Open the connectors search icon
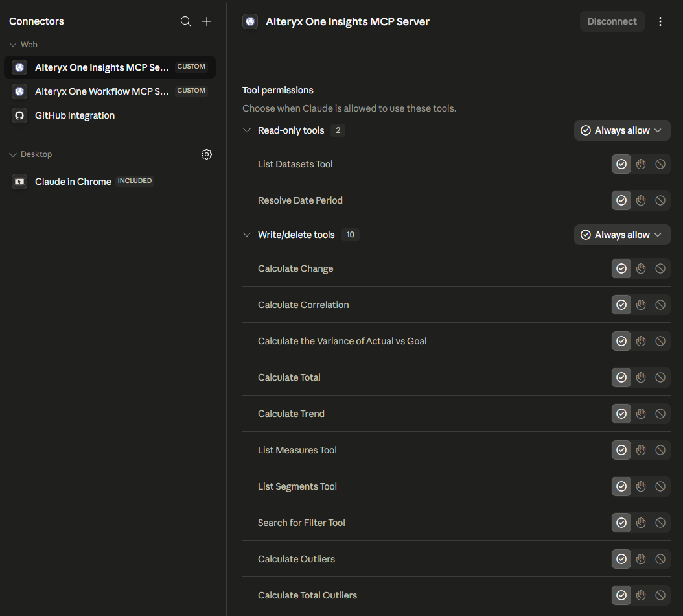The width and height of the screenshot is (683, 616). point(186,21)
